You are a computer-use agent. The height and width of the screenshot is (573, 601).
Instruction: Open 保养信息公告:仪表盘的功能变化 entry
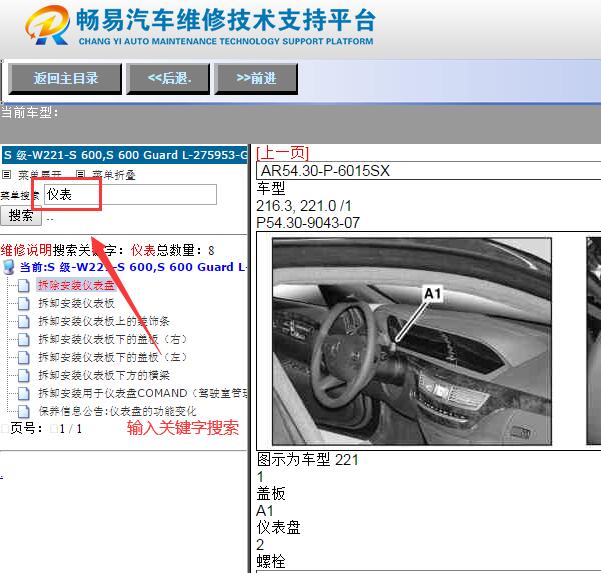click(117, 411)
